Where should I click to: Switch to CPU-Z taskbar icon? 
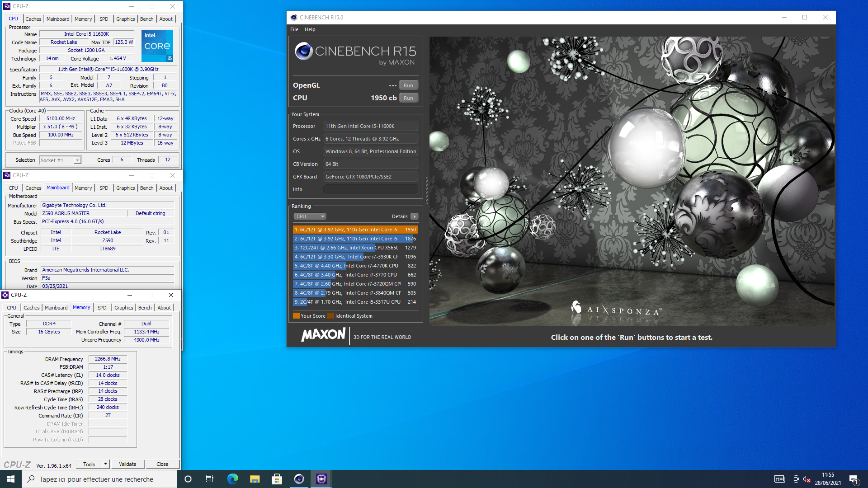321,479
